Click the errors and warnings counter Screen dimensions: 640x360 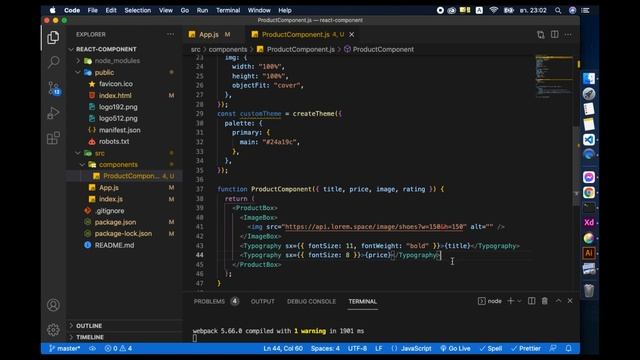(118, 348)
